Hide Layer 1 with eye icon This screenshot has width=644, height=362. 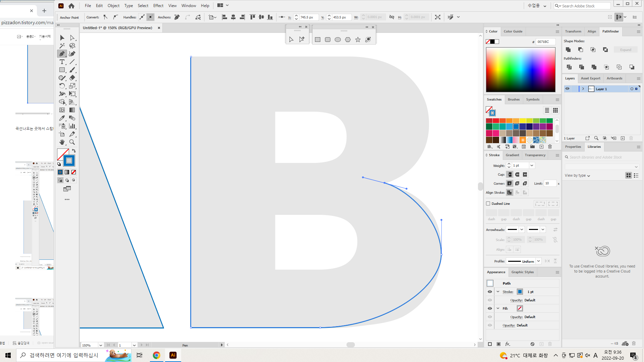tap(567, 89)
